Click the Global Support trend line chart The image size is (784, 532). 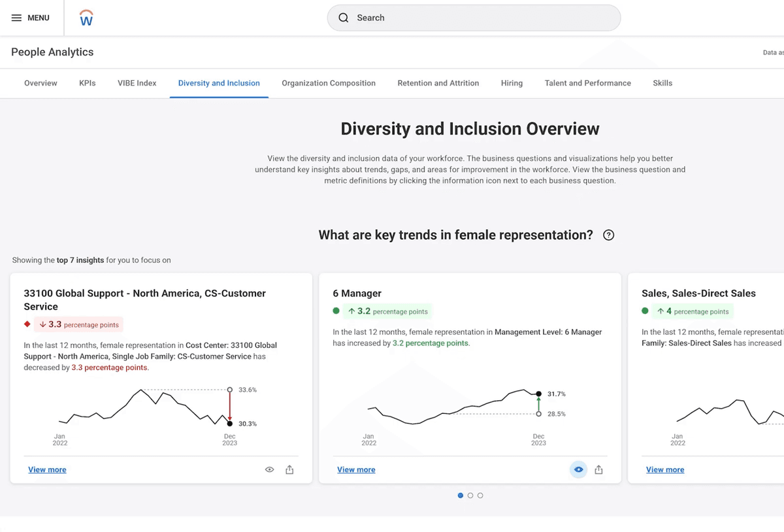145,407
